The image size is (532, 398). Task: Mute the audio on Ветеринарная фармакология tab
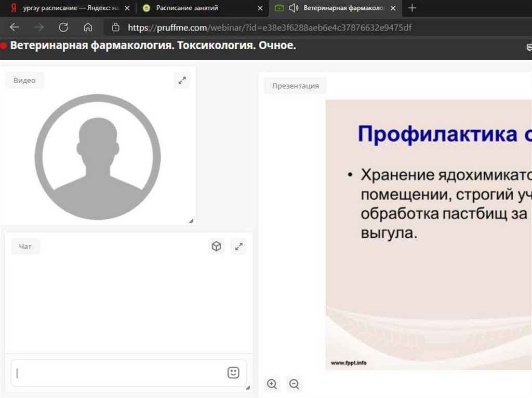[x=294, y=8]
